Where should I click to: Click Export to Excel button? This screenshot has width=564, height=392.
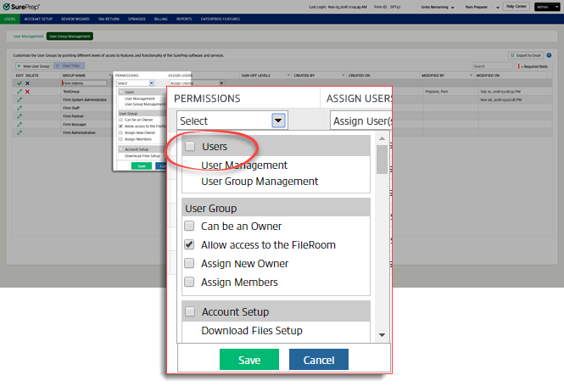(x=525, y=55)
